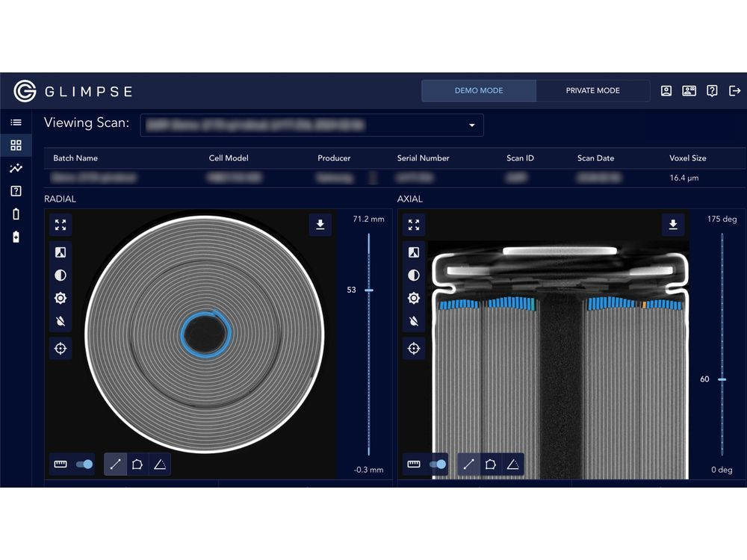Select the line measurement tool in the Axial view

pos(469,464)
